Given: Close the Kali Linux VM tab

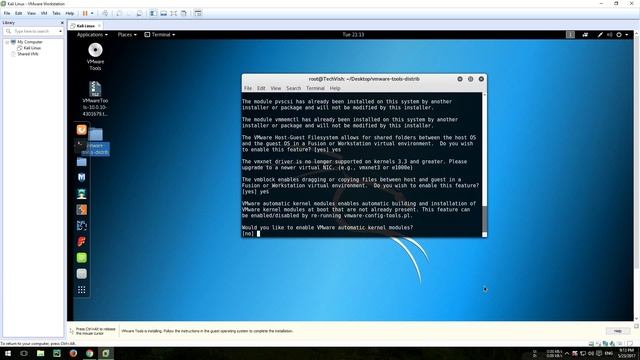Looking at the screenshot, I should pyautogui.click(x=99, y=26).
